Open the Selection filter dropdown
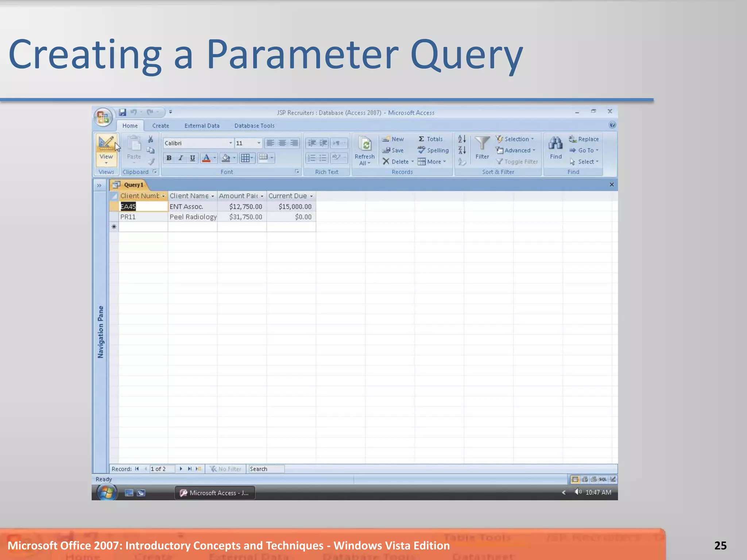 coord(515,139)
